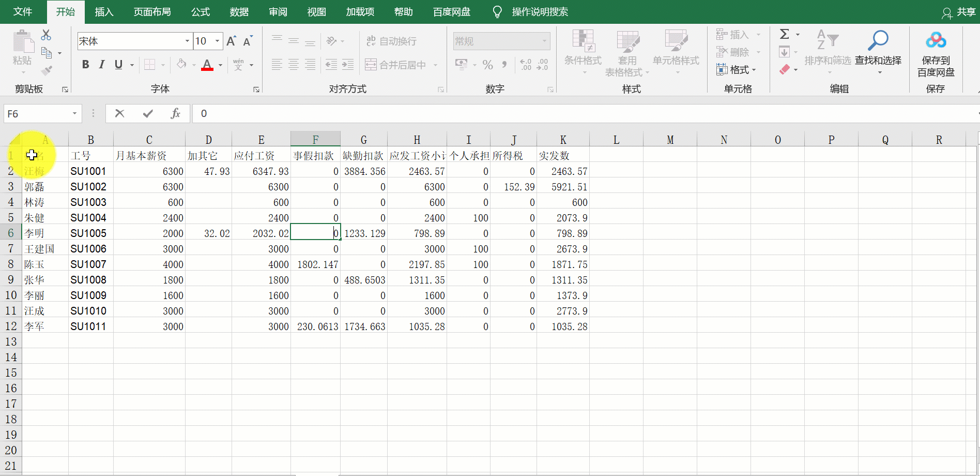Apply the fill color bucket
Screen dimensions: 980x476
click(181, 65)
